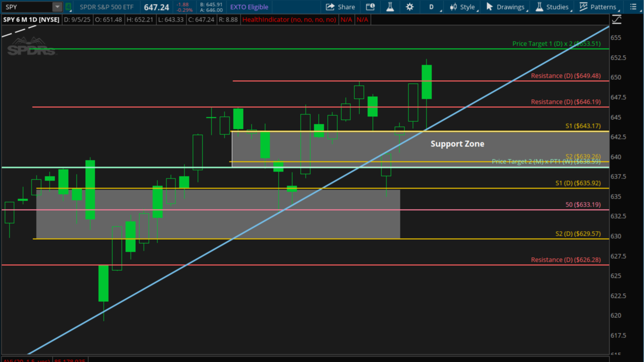The width and height of the screenshot is (644, 362).
Task: Click the SPDR S&P 500 ETF name
Action: pos(106,7)
